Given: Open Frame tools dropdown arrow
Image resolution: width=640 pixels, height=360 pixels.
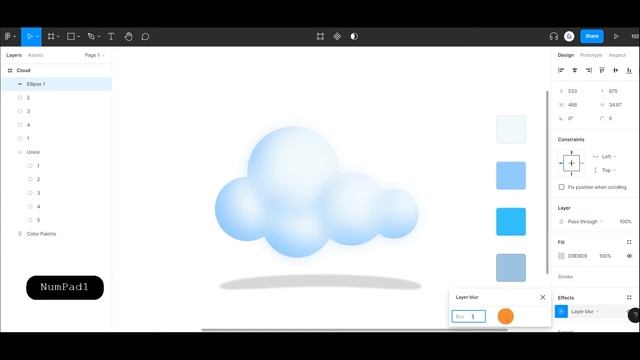Looking at the screenshot, I should pyautogui.click(x=58, y=37).
